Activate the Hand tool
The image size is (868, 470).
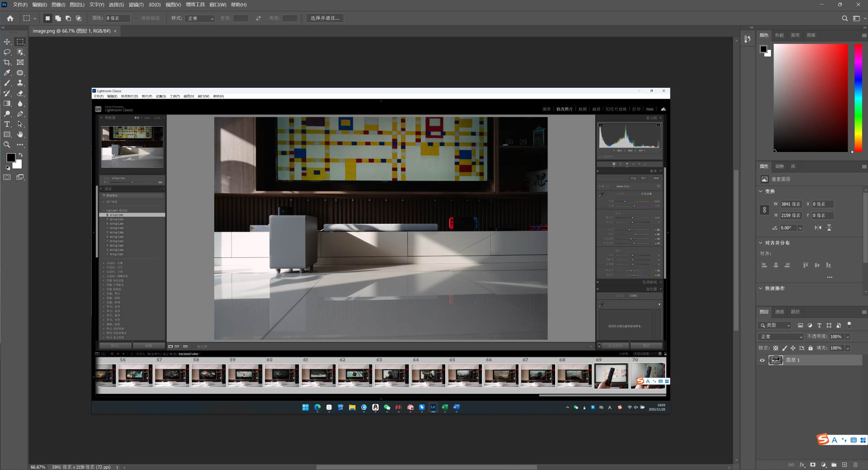[x=20, y=135]
